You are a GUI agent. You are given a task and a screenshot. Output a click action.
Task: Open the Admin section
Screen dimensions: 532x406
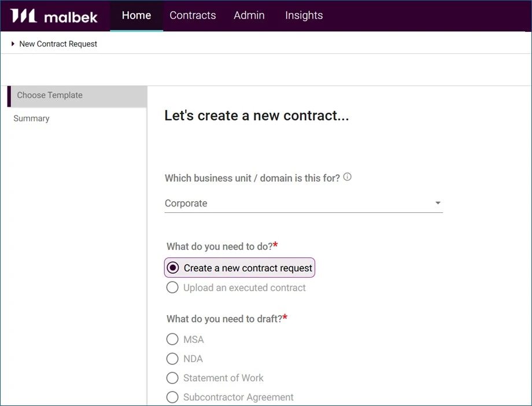[x=249, y=16]
